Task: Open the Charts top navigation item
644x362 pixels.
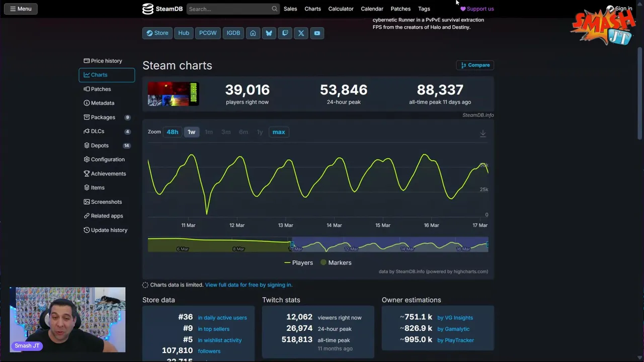Action: click(x=312, y=9)
